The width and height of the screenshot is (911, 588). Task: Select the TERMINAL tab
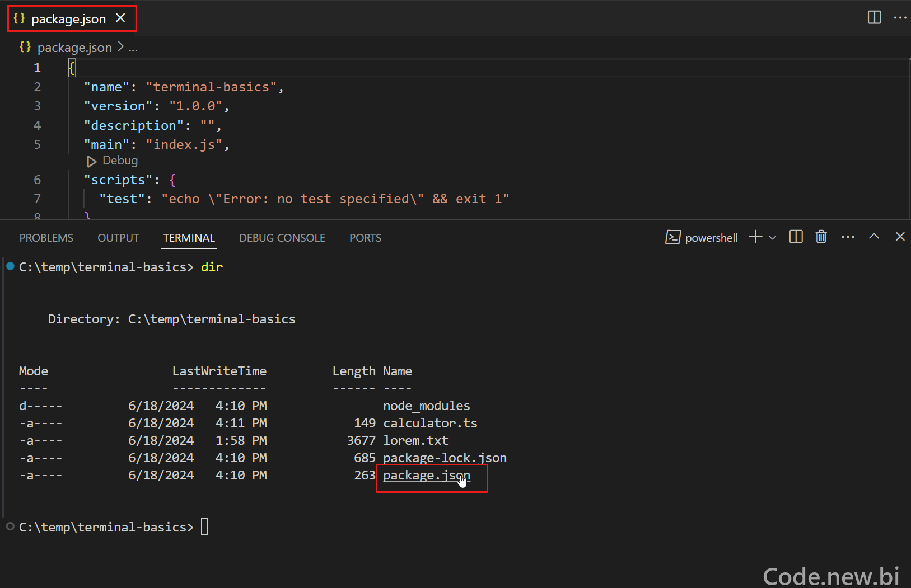[189, 238]
